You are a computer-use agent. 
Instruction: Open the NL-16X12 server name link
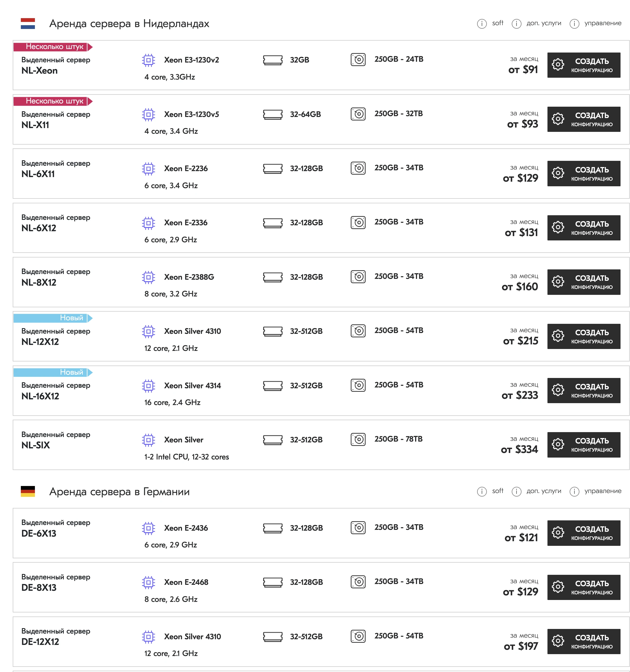40,396
